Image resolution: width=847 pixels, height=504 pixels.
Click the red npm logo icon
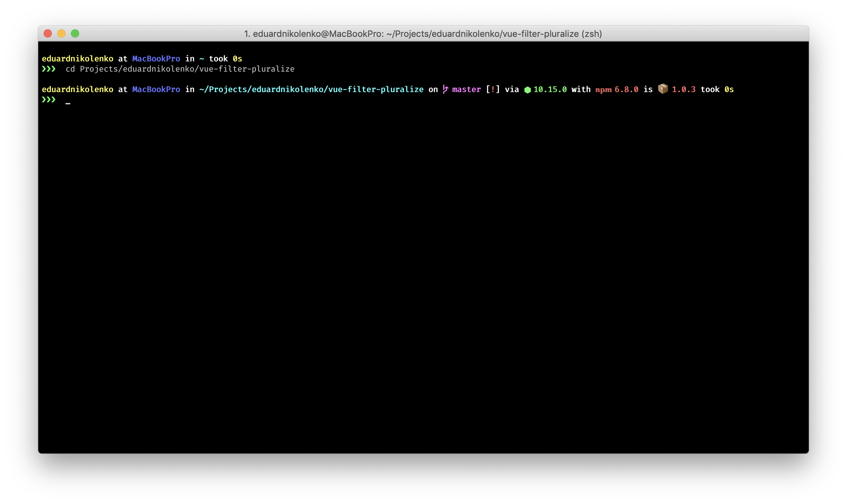coord(603,90)
